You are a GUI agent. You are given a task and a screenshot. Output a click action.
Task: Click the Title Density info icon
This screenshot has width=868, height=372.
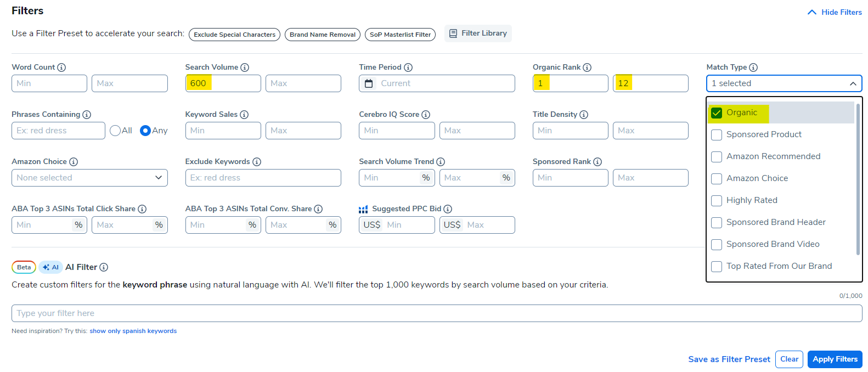point(584,115)
